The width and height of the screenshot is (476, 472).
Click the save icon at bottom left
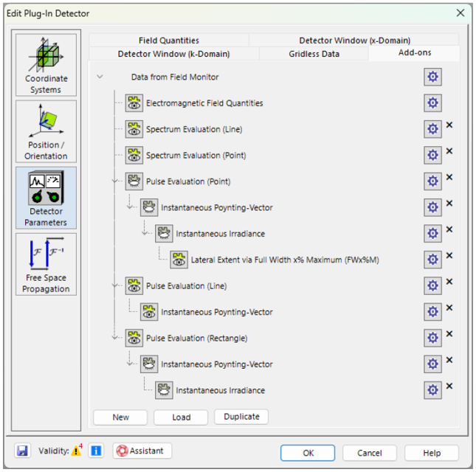(22, 451)
